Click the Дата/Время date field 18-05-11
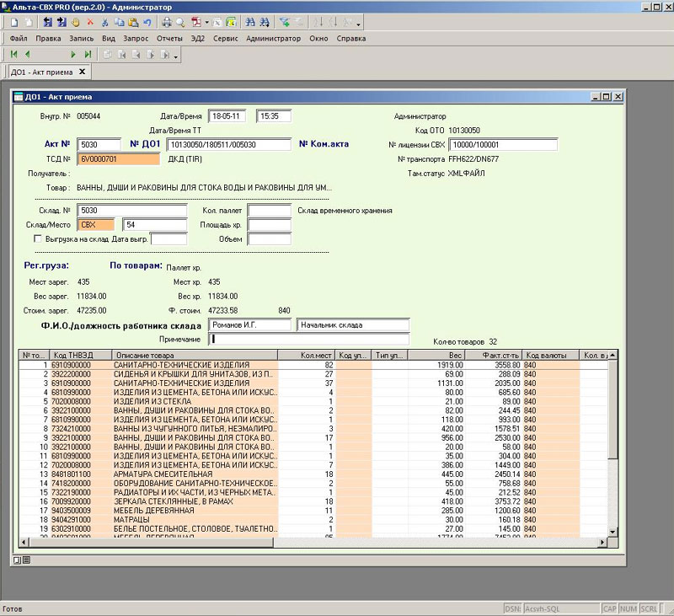This screenshot has width=674, height=616. pos(227,116)
